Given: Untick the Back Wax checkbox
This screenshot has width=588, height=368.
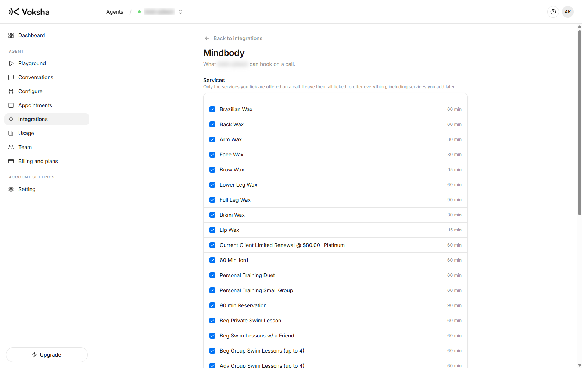Looking at the screenshot, I should pos(212,124).
